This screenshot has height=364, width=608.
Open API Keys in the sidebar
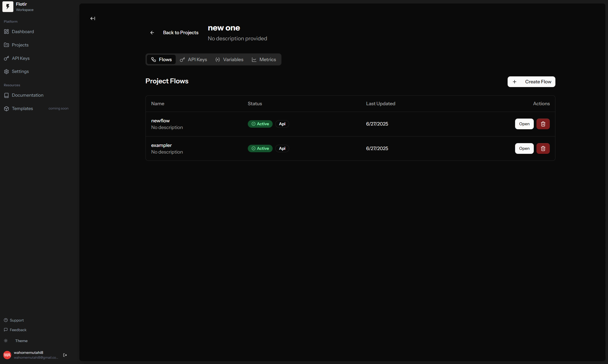21,58
